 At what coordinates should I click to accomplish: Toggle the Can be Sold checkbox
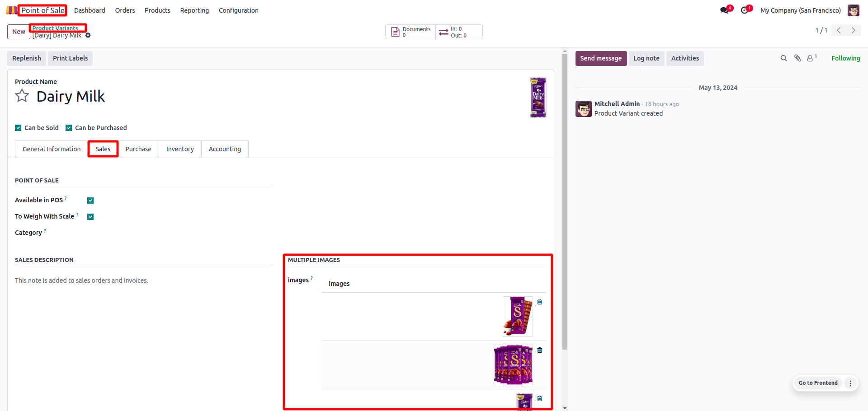tap(18, 128)
